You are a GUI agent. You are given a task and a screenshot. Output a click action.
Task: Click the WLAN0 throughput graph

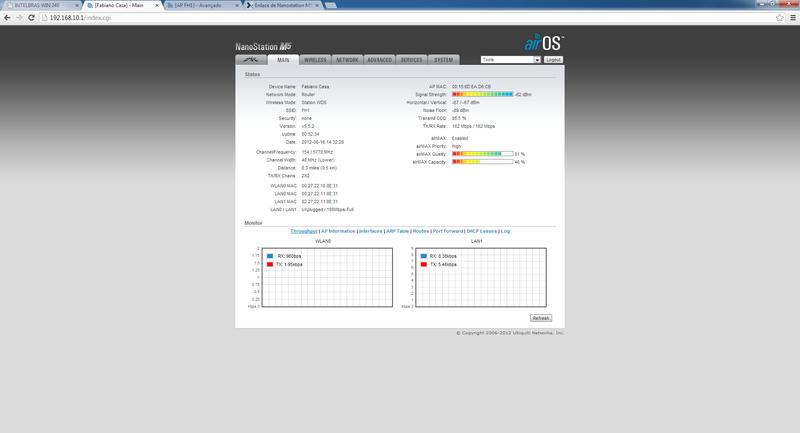[327, 277]
